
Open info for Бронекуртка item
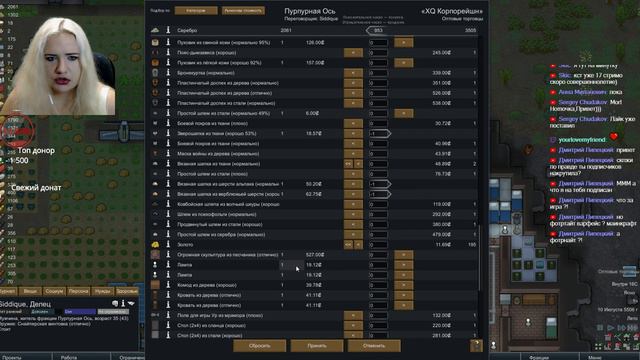pos(168,73)
